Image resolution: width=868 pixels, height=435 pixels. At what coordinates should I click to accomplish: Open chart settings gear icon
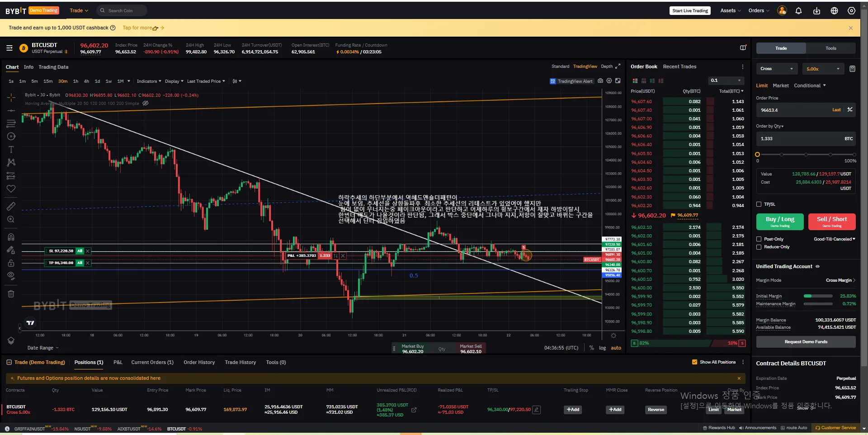click(x=609, y=81)
